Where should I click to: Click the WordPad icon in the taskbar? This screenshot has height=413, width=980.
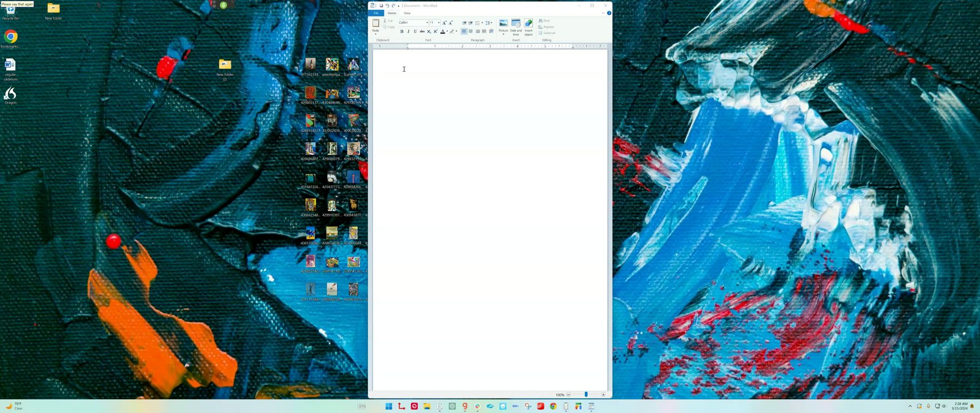point(591,406)
